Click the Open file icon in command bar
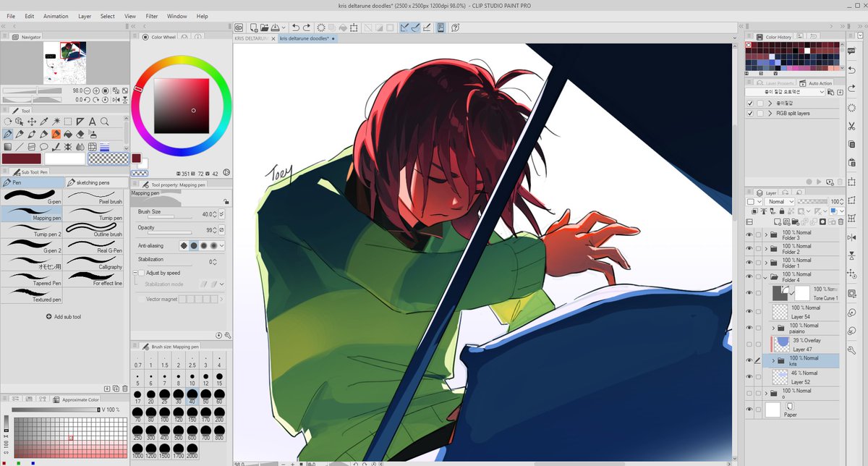This screenshot has height=466, width=868. (264, 27)
